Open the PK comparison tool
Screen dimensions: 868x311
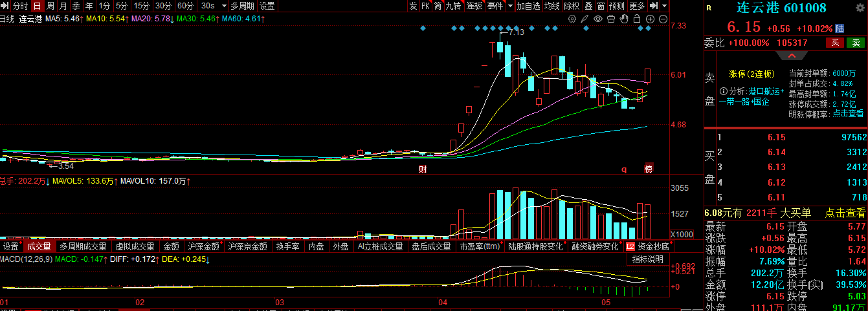(425, 6)
